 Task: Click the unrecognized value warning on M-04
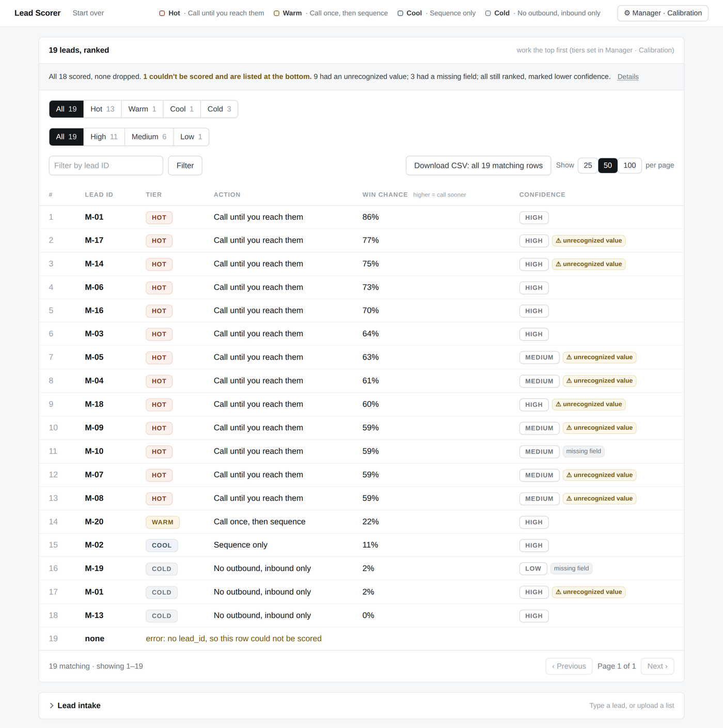coord(600,381)
